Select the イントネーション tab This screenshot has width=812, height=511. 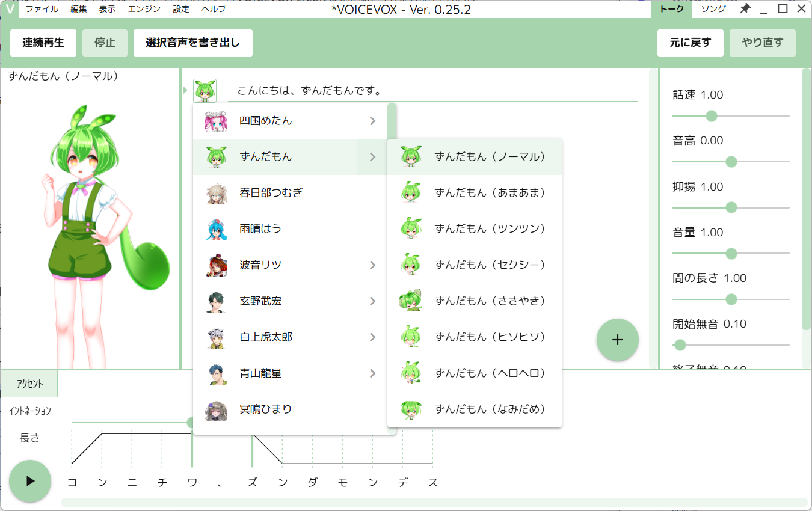[x=29, y=411]
